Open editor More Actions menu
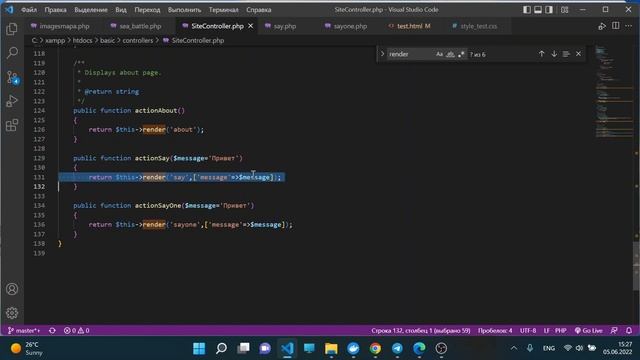Screen dimensions: 640x360 (x=629, y=26)
